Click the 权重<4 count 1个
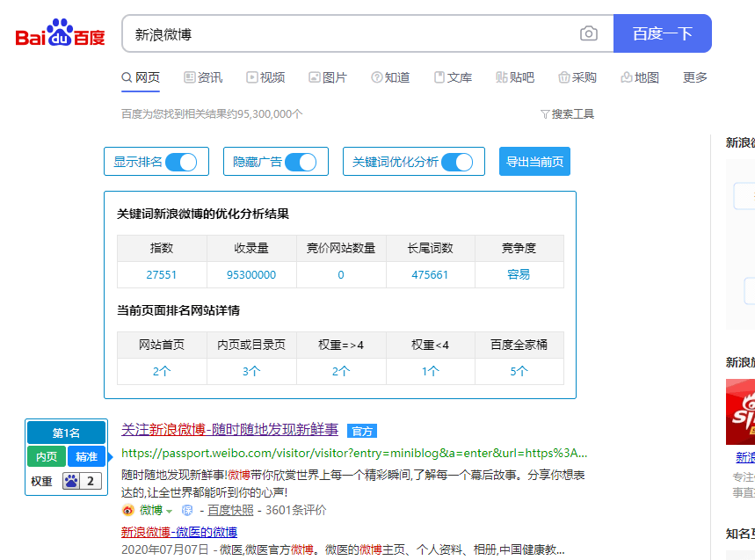Image resolution: width=755 pixels, height=560 pixels. (430, 371)
